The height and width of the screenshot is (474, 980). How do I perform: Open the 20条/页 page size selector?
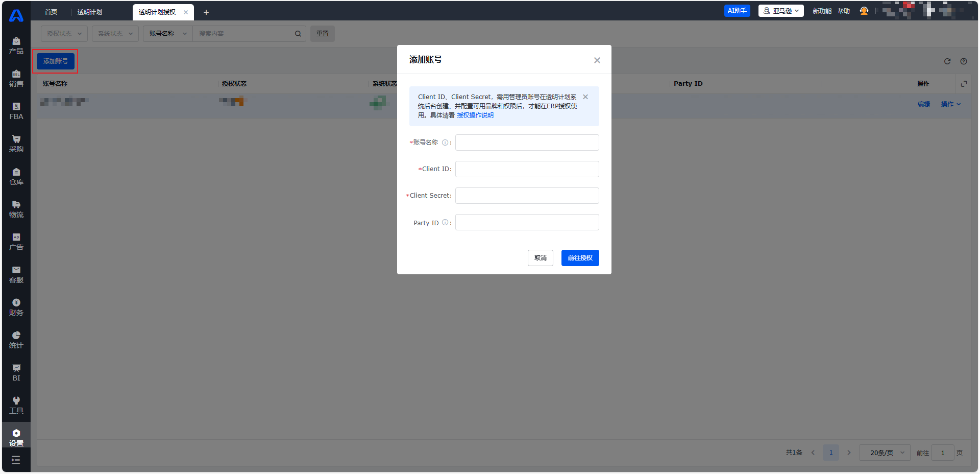point(885,453)
